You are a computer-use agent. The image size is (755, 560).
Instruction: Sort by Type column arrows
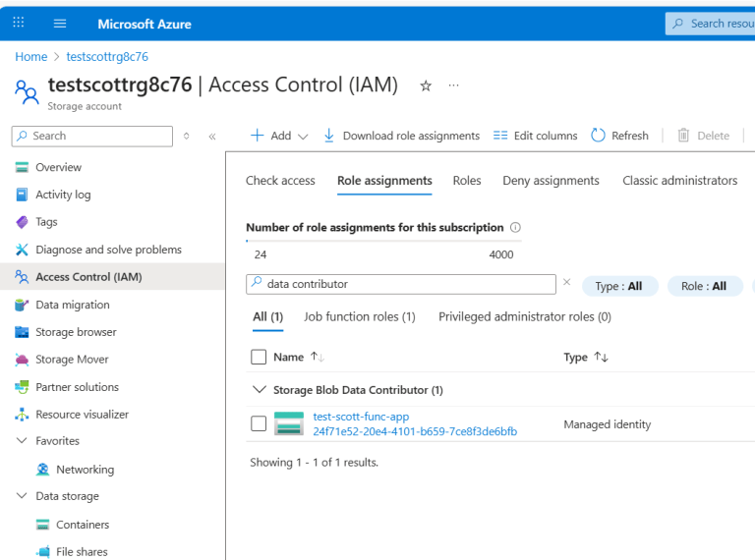(x=601, y=357)
